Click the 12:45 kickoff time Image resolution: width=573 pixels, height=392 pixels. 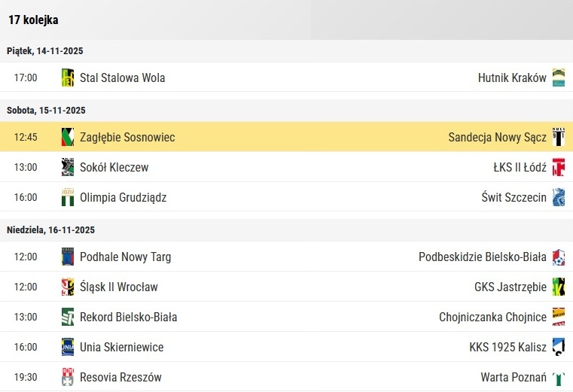point(26,137)
